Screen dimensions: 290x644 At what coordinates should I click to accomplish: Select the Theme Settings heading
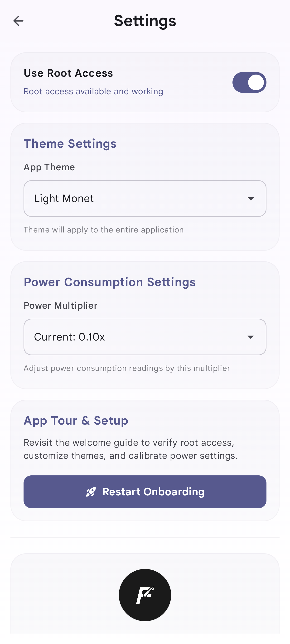70,144
